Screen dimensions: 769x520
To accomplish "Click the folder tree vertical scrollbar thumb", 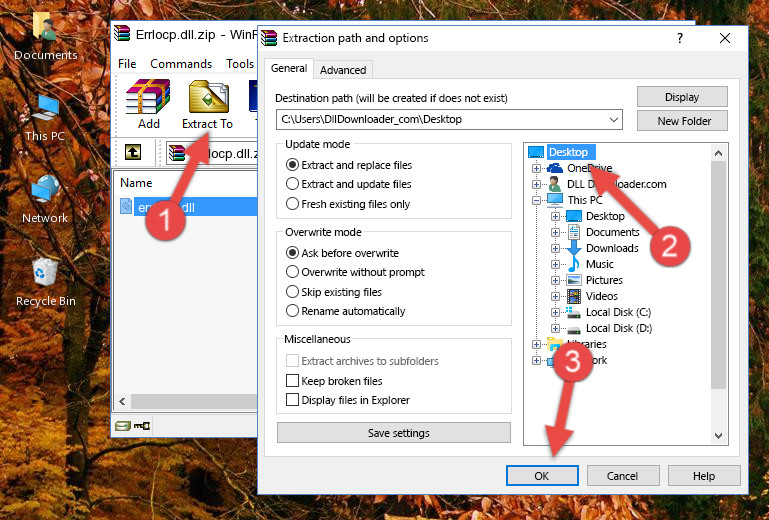I will click(718, 275).
